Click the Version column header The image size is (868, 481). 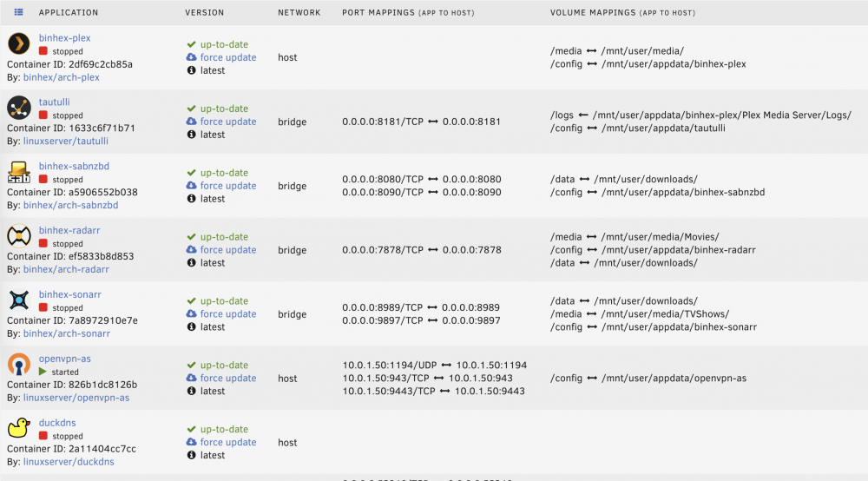(x=205, y=12)
